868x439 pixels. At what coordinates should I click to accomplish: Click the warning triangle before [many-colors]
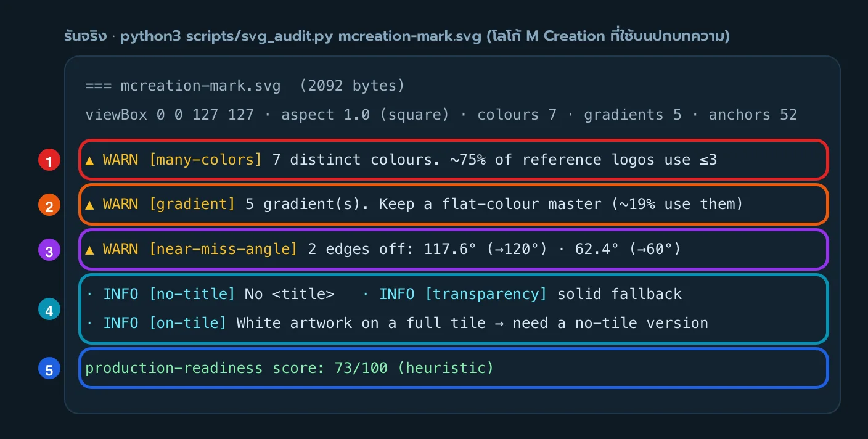coord(89,160)
